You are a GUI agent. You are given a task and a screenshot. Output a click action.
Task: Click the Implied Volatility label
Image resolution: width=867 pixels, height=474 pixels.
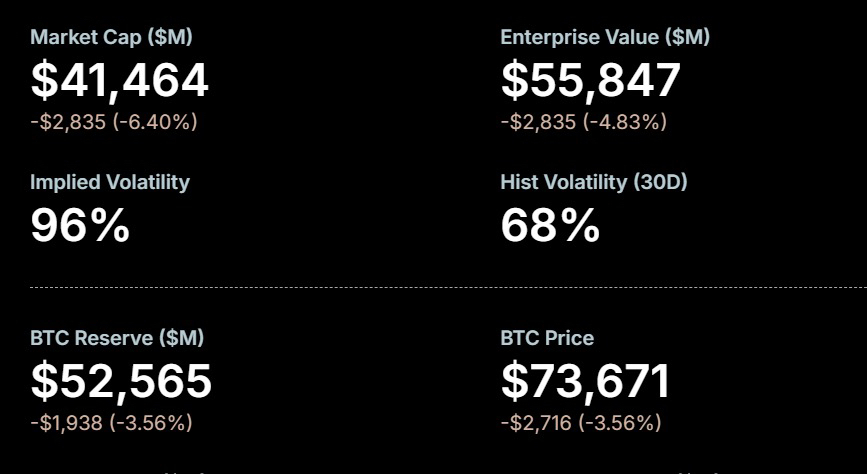[x=109, y=182]
